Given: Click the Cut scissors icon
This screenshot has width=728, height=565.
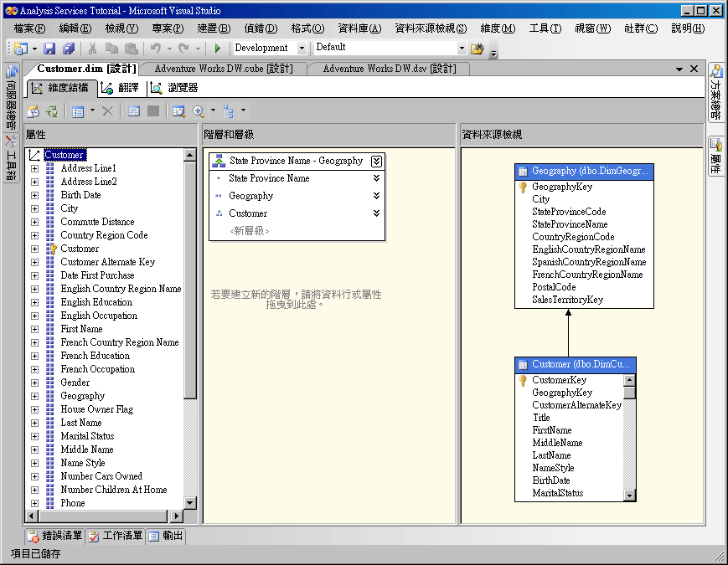Looking at the screenshot, I should coord(92,49).
